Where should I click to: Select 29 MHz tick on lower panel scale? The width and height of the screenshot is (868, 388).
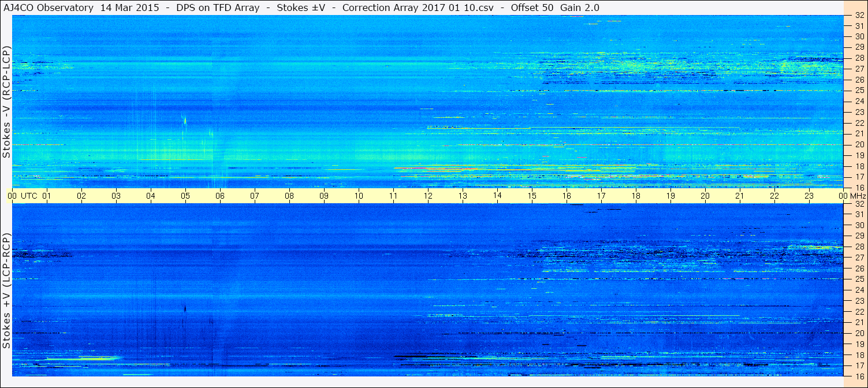coord(859,236)
